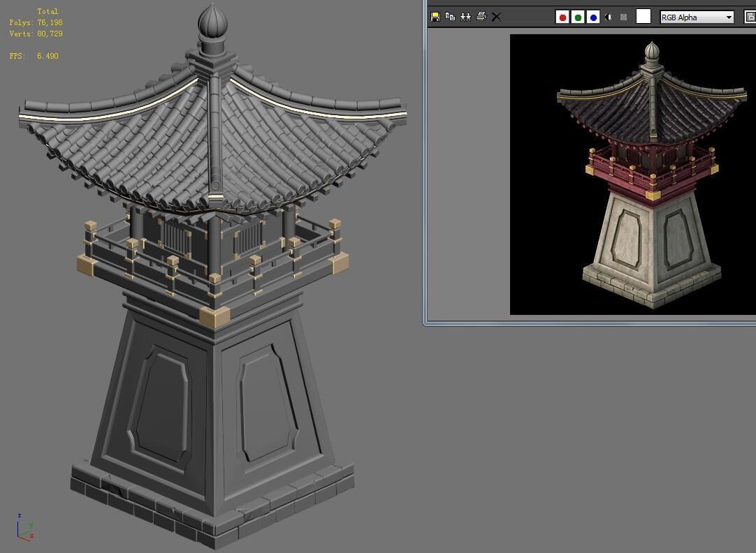The height and width of the screenshot is (553, 756).
Task: Select the XYZ axis gizmo in viewport
Action: [x=24, y=527]
